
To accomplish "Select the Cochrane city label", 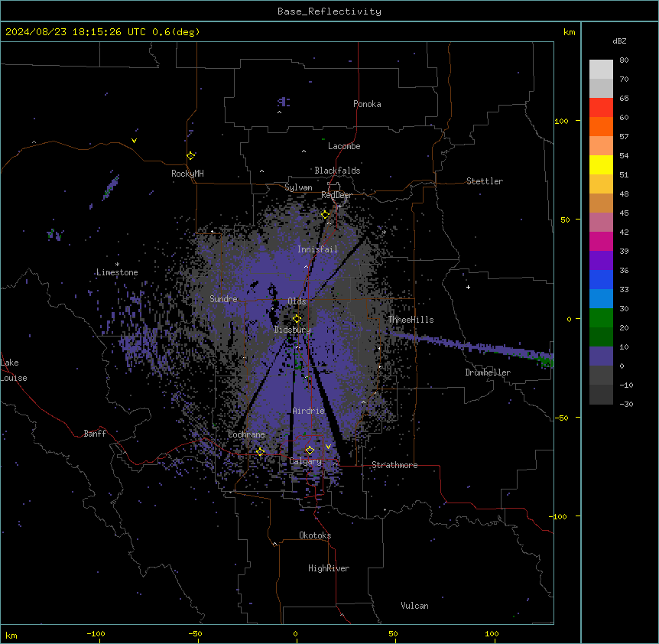I will pos(246,434).
